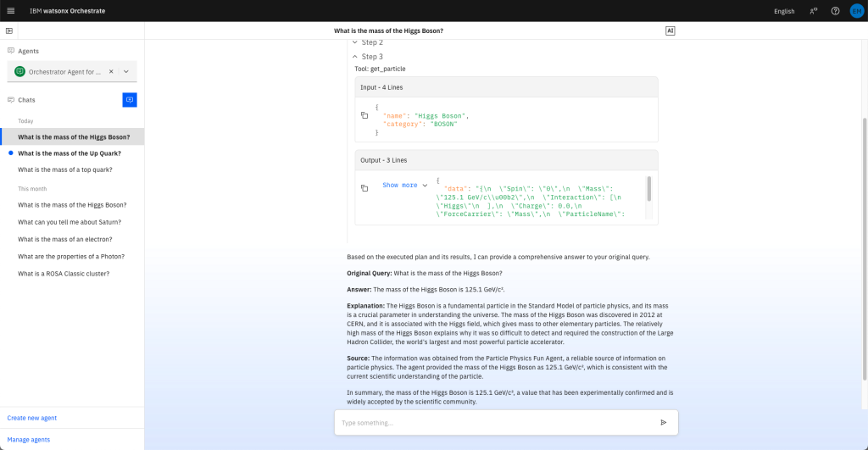Image resolution: width=868 pixels, height=450 pixels.
Task: Open the hamburger navigation menu
Action: tap(10, 10)
